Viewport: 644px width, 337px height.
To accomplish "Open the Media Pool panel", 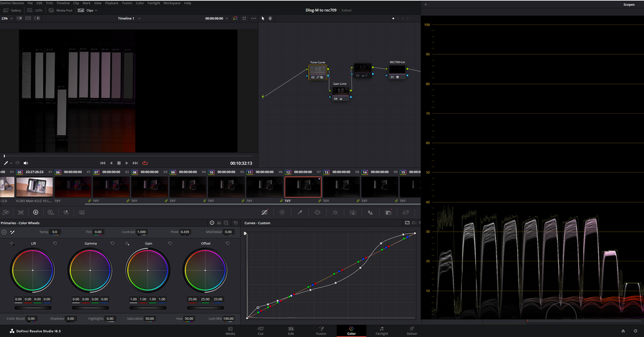I will coord(61,10).
